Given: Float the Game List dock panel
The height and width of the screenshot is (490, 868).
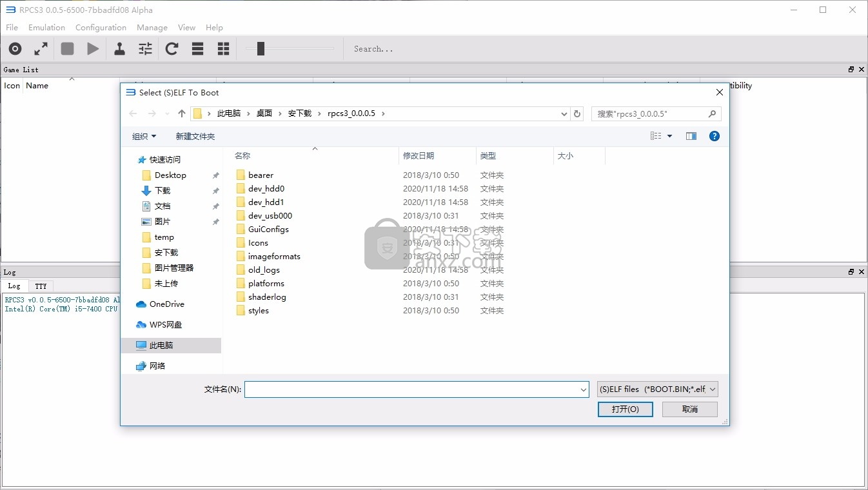Looking at the screenshot, I should click(851, 69).
